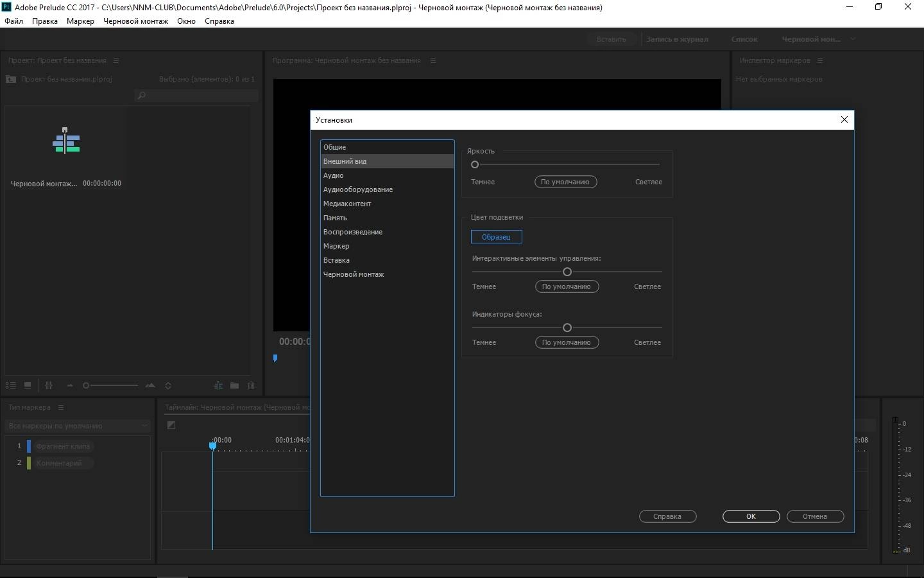924x578 pixels.
Task: Open the Маркер menu
Action: click(x=80, y=21)
